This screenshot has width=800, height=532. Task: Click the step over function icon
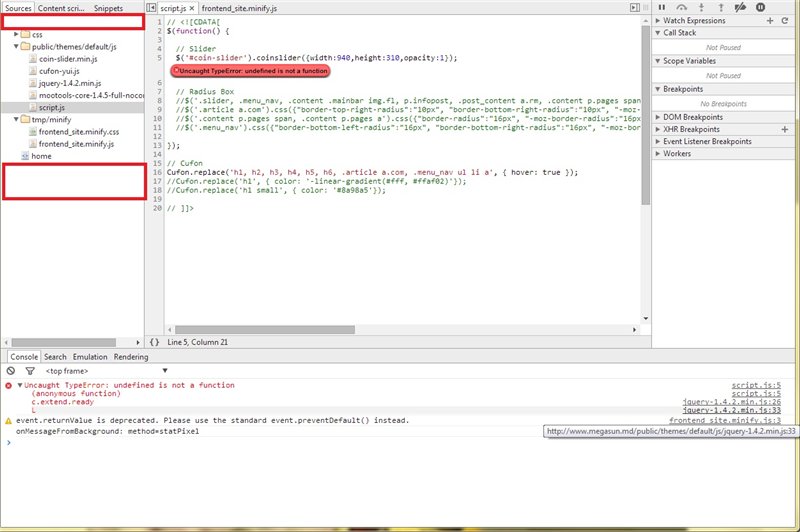pyautogui.click(x=682, y=7)
